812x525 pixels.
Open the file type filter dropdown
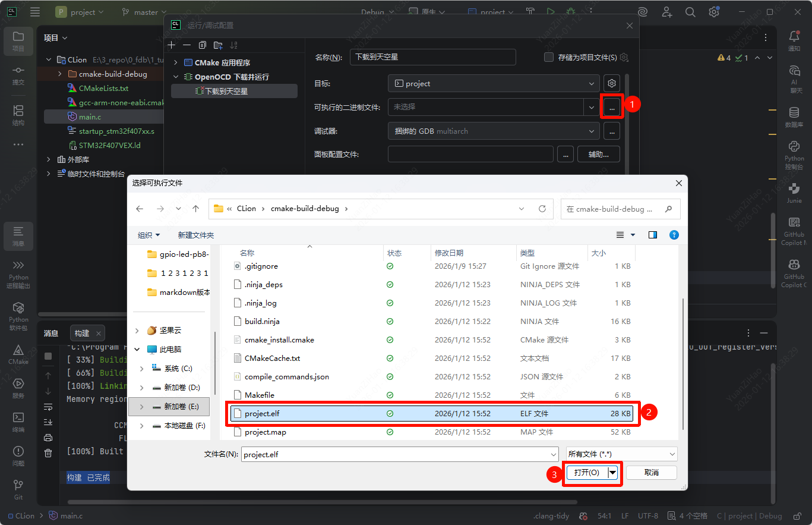621,454
